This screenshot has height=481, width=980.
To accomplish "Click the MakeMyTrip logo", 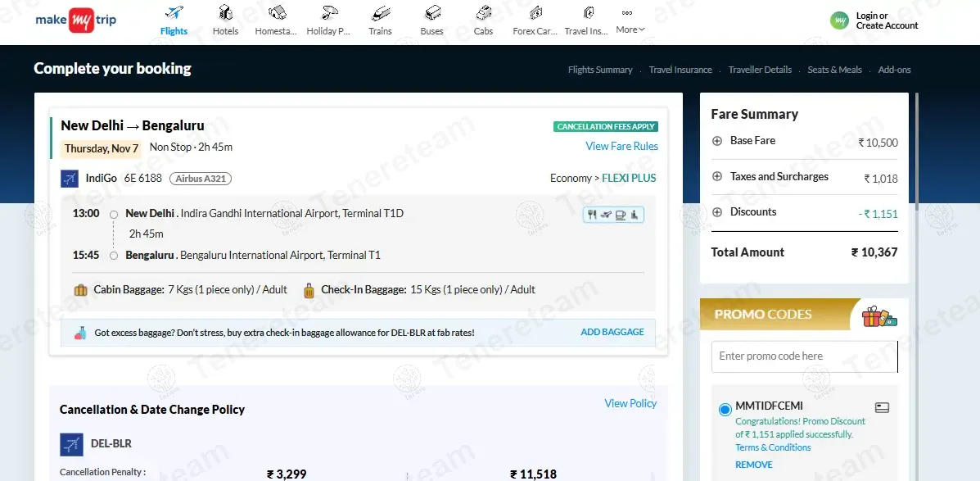I will 75,20.
